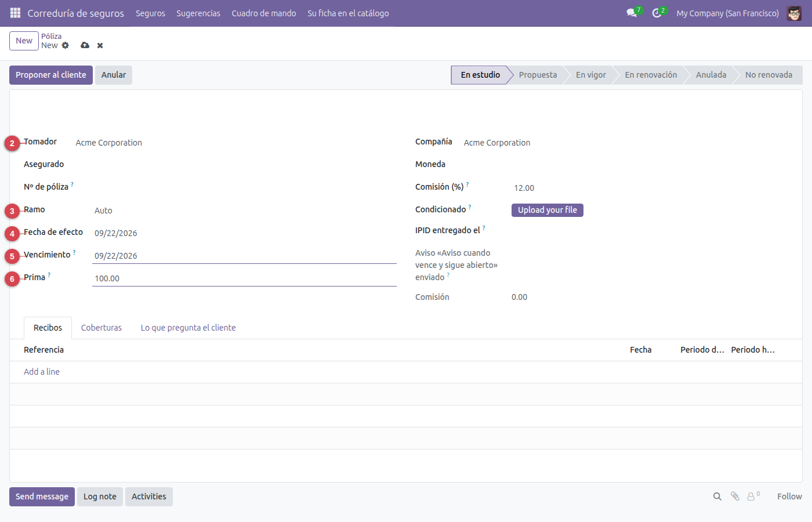Open the user avatar menu
The width and height of the screenshot is (812, 522).
794,13
